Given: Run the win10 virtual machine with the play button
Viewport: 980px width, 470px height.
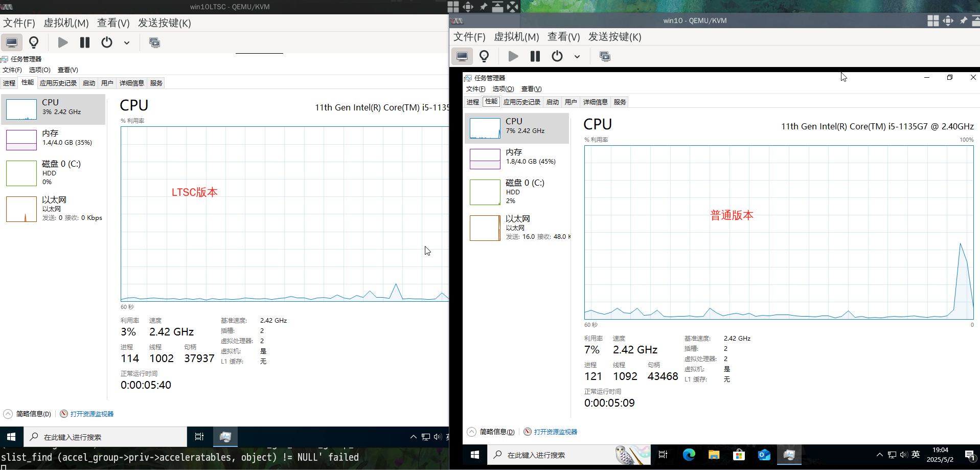Looking at the screenshot, I should (x=513, y=56).
